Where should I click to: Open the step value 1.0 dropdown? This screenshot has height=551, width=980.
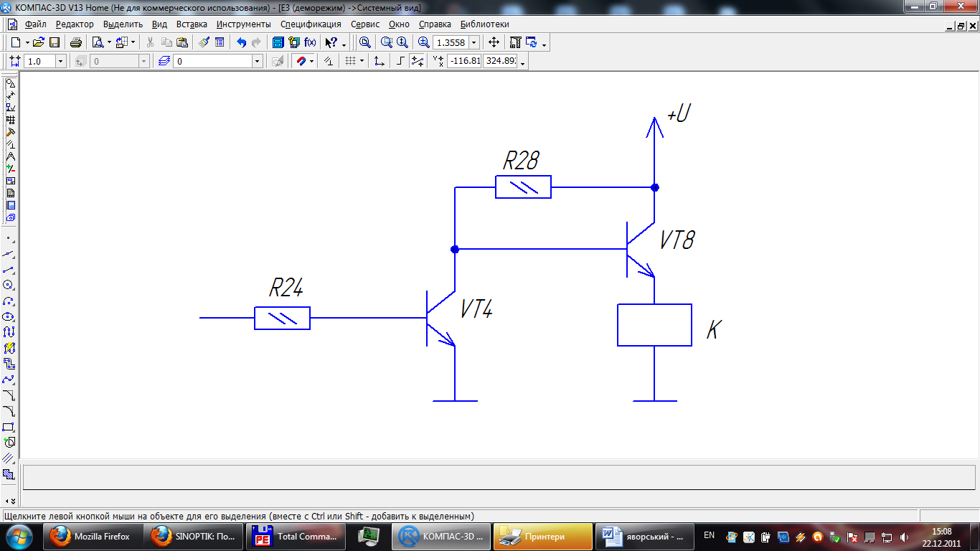(60, 62)
